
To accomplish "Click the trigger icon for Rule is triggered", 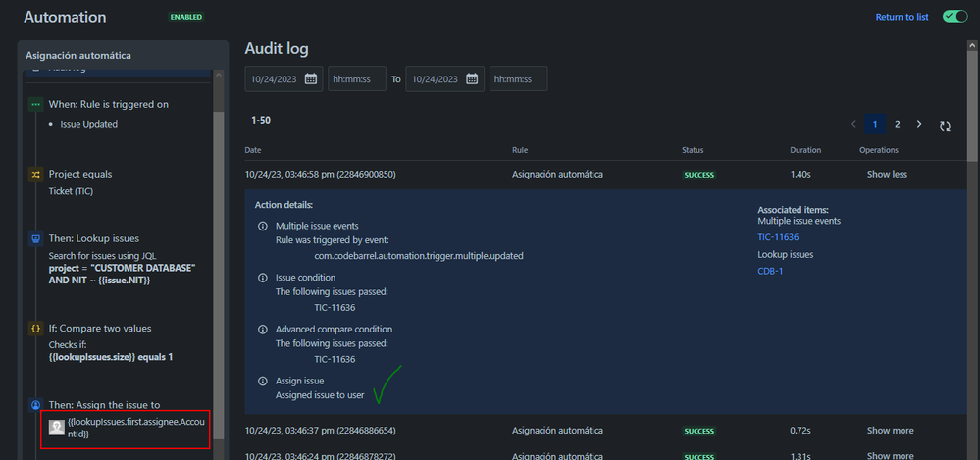I will [x=36, y=104].
